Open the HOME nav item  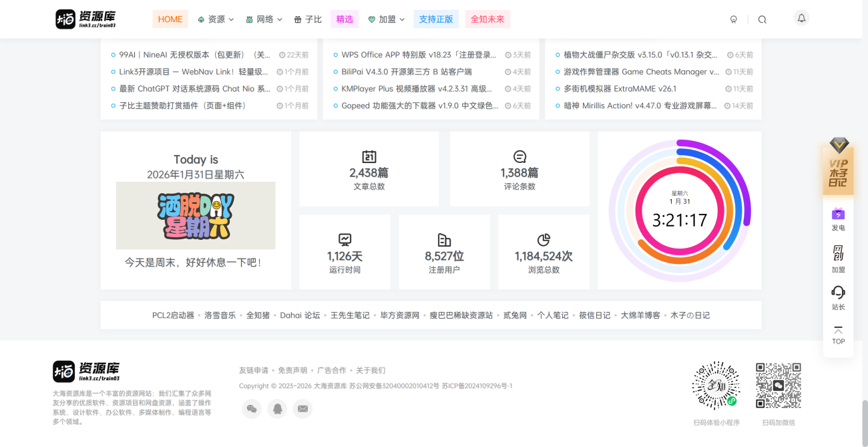click(170, 19)
